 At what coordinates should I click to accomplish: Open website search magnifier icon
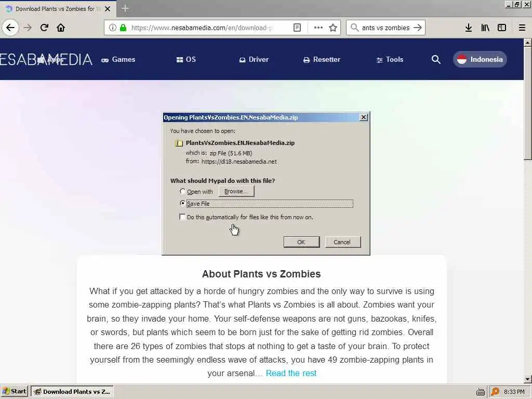tap(436, 60)
